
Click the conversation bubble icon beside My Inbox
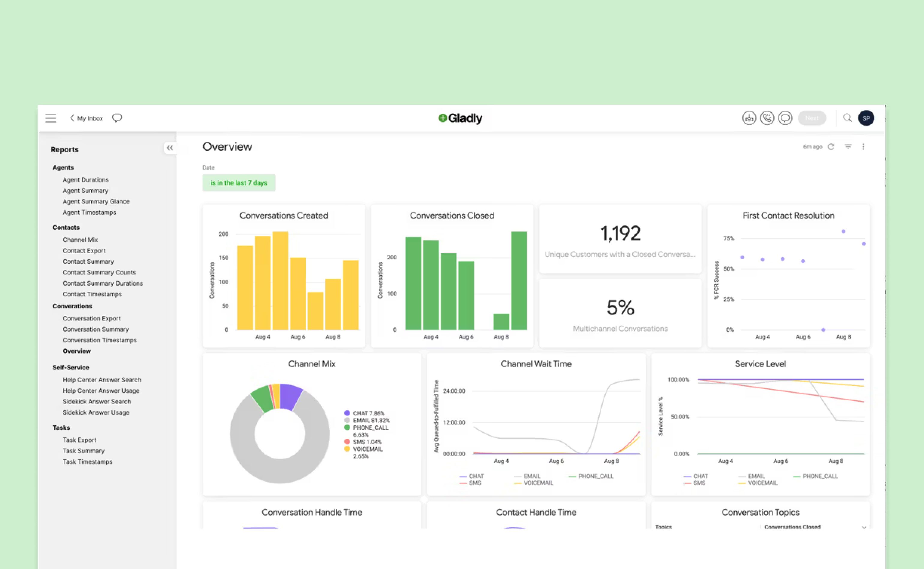pos(117,118)
